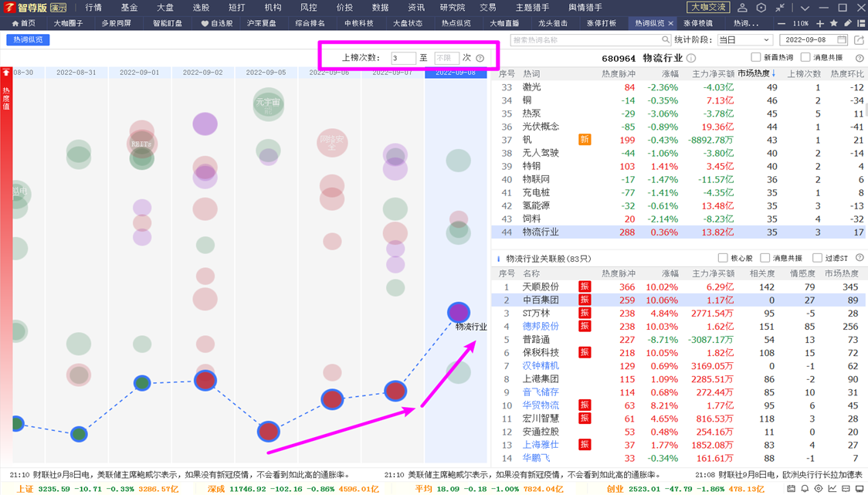This screenshot has height=495, width=868.
Task: Enable the 新晋热词 checkbox
Action: click(x=755, y=58)
